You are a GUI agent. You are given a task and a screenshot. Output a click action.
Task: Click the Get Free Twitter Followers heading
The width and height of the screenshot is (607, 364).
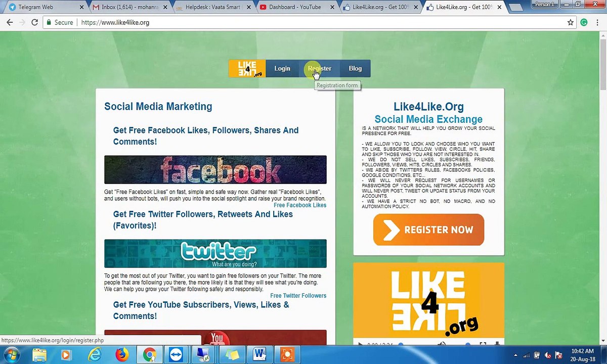203,220
